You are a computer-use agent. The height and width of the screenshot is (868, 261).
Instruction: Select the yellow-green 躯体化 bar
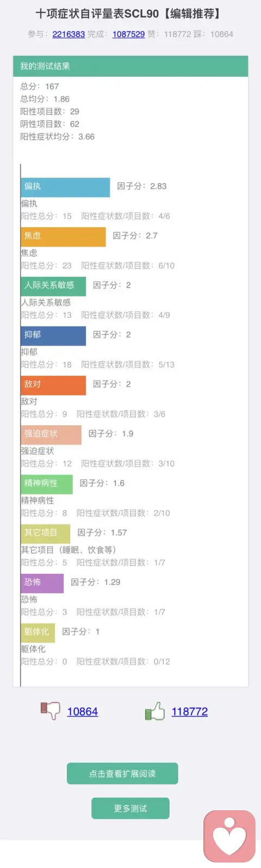[x=38, y=633]
